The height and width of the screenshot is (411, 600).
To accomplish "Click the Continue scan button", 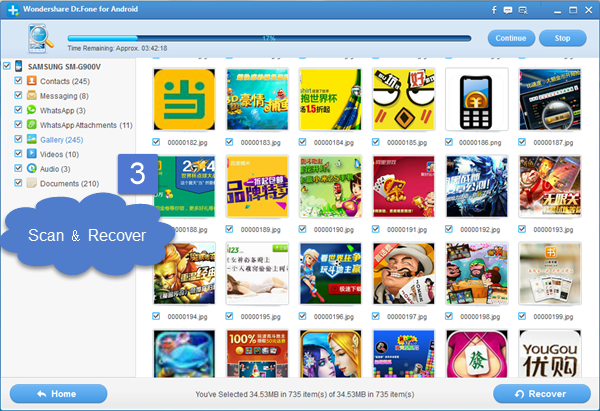I will tap(511, 38).
